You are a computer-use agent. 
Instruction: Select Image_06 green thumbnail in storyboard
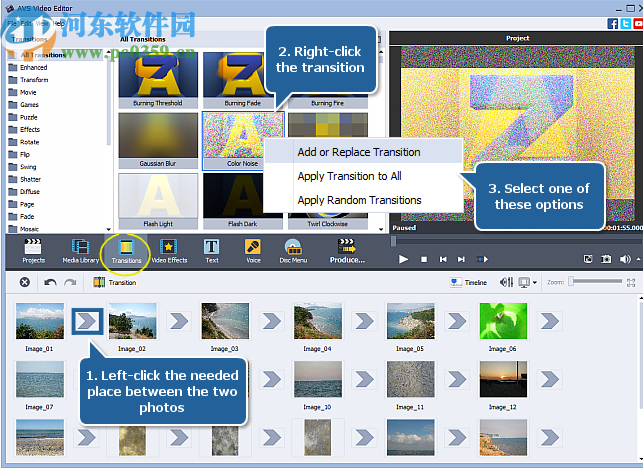coord(503,321)
